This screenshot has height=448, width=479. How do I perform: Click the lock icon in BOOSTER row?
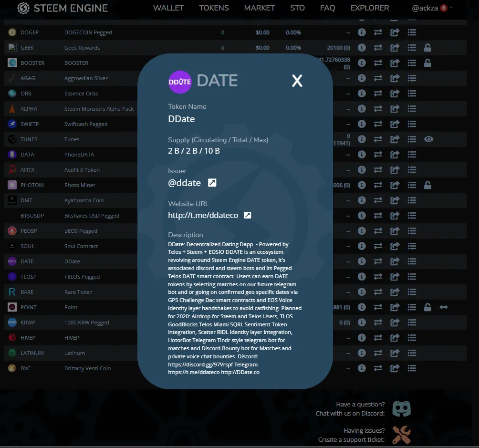coord(427,63)
